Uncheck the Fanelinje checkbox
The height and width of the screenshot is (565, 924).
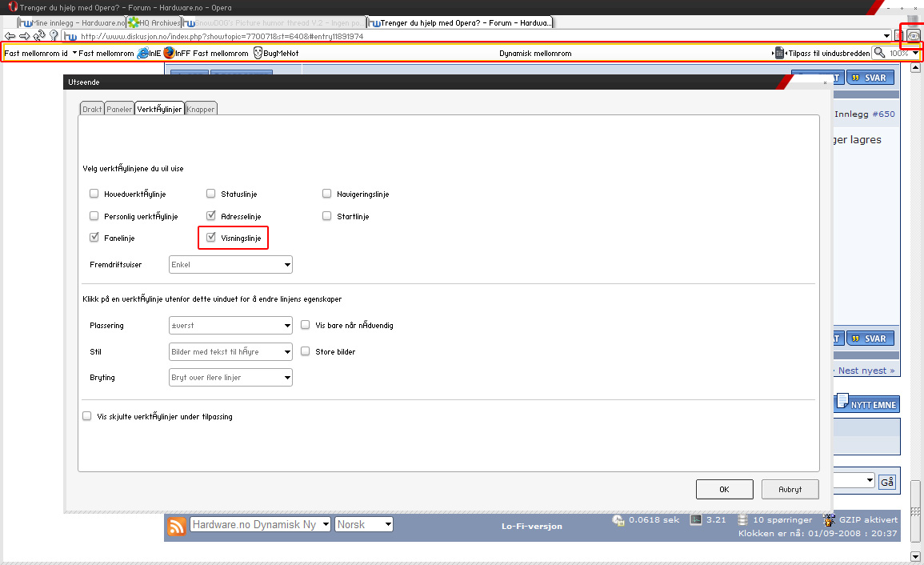point(94,237)
